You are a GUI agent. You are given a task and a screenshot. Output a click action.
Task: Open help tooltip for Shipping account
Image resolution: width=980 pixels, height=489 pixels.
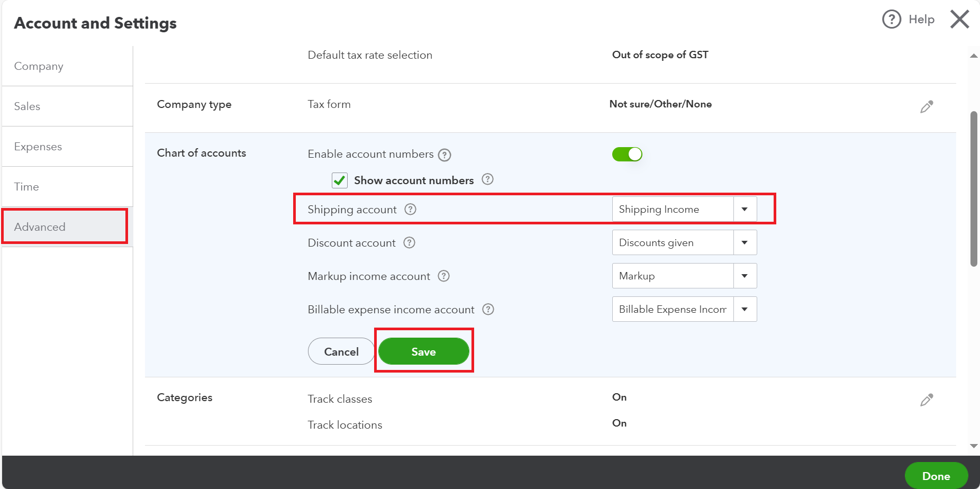pos(410,209)
